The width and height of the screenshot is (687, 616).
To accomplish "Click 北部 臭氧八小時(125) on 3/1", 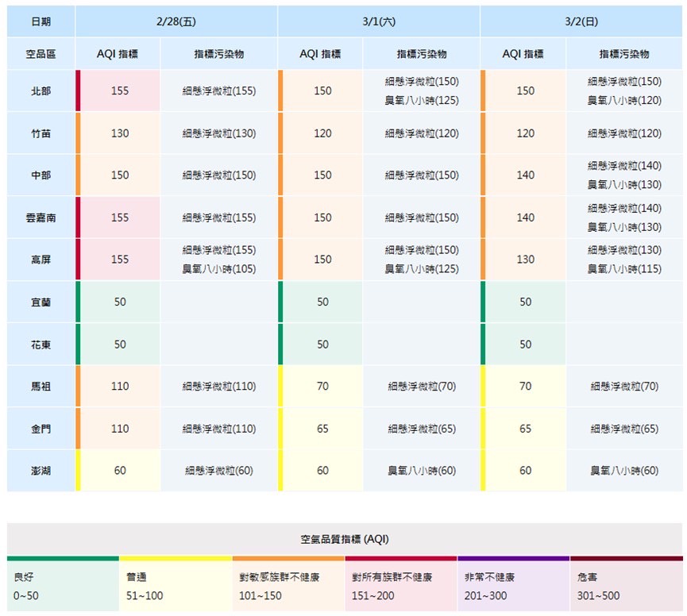I will [x=422, y=100].
